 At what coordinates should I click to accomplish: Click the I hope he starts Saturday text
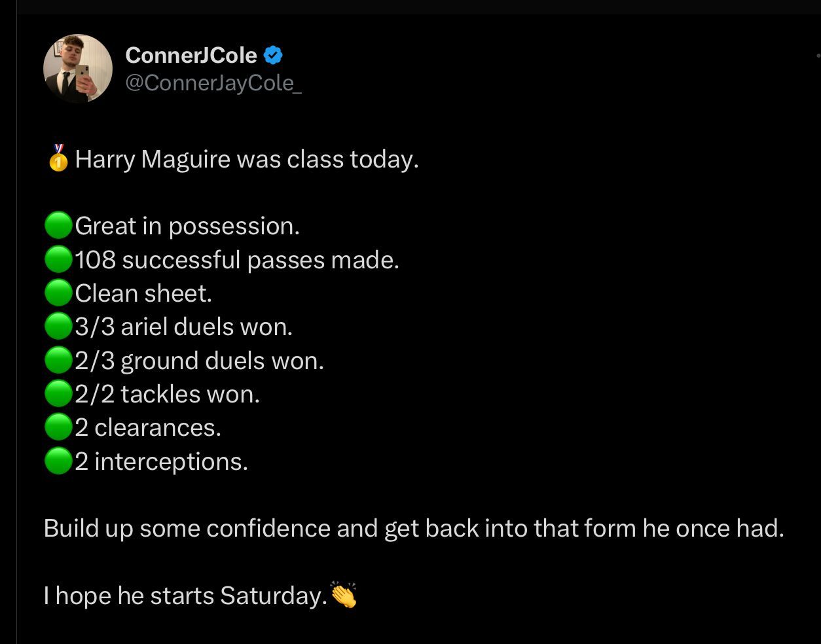(x=185, y=596)
